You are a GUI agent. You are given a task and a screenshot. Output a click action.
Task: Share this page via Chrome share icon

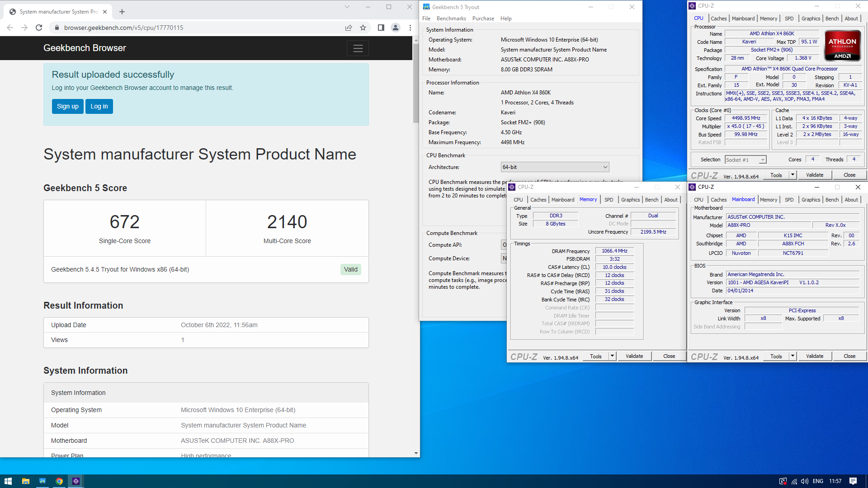[349, 28]
